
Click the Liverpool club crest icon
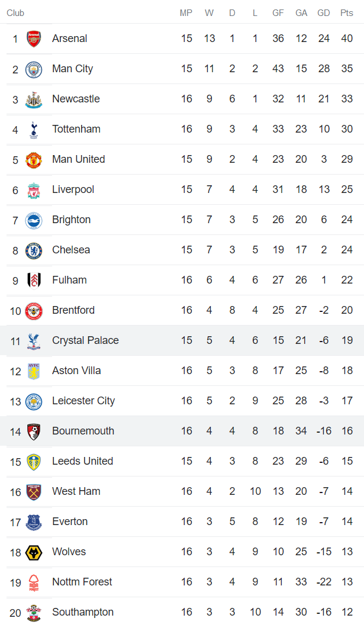click(x=34, y=190)
